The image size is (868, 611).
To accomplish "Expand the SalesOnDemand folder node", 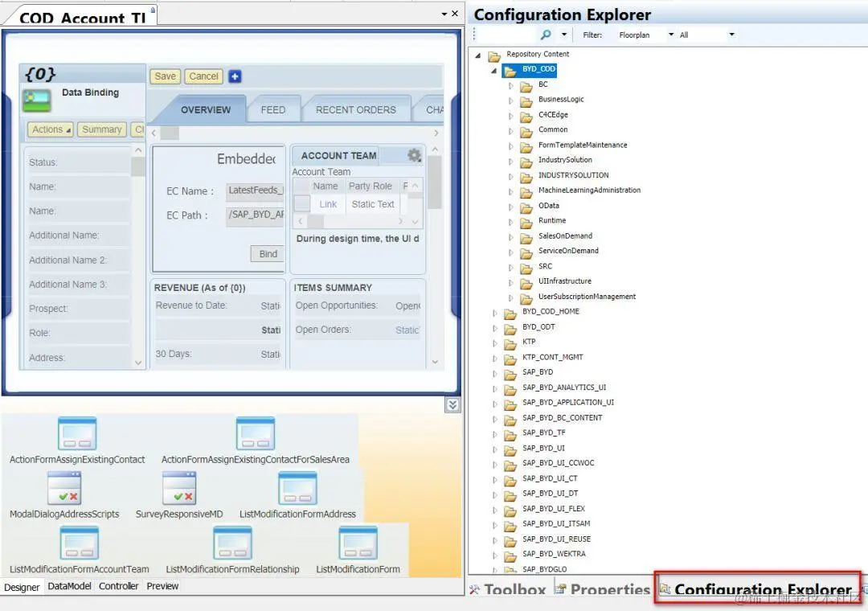I will point(510,237).
